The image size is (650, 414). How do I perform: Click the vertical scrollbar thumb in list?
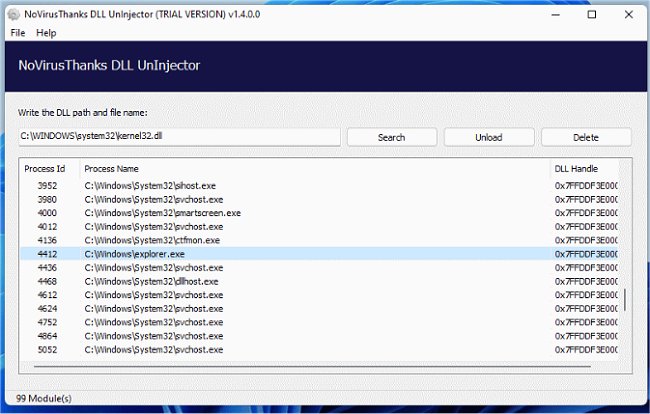pyautogui.click(x=625, y=300)
